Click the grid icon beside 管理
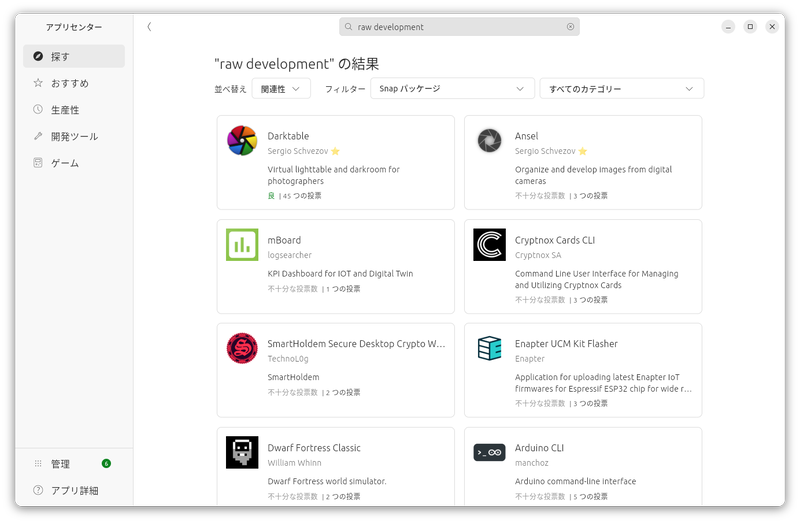The image size is (800, 523). click(x=38, y=463)
